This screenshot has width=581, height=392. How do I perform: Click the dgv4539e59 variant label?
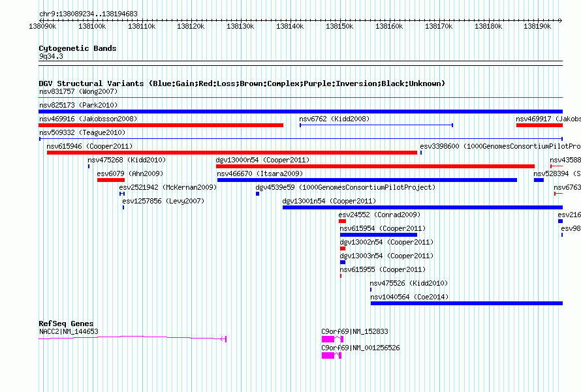pos(345,187)
